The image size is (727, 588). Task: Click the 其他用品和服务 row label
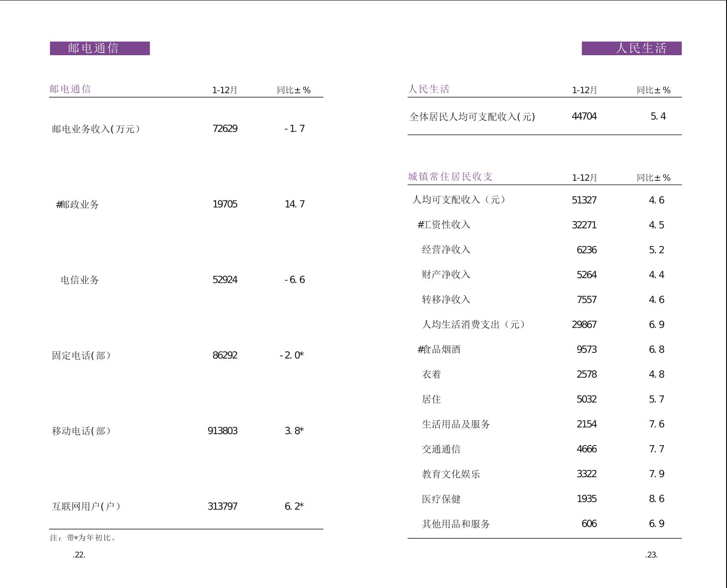[x=456, y=524]
